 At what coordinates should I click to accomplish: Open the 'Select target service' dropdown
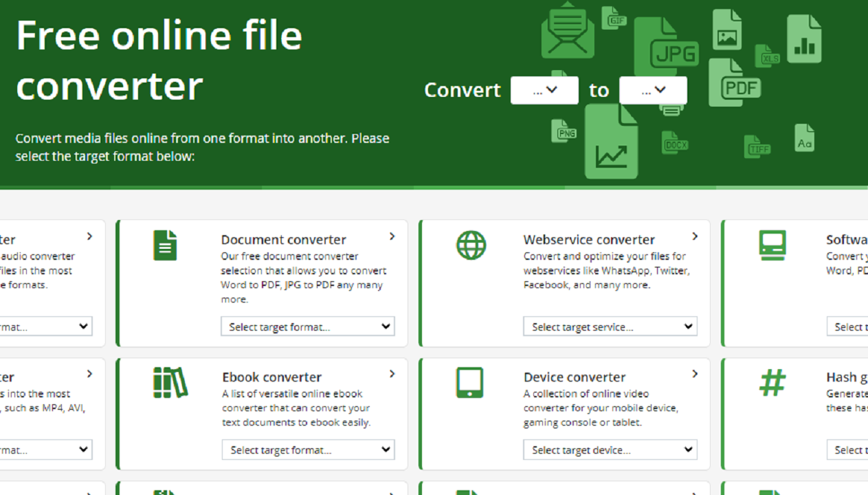[x=610, y=327]
